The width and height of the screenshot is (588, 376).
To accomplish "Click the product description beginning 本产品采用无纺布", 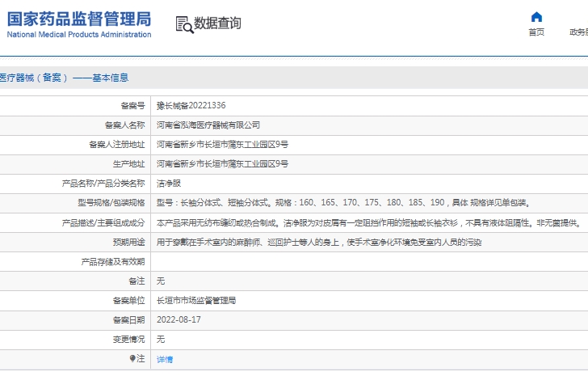I will click(369, 223).
